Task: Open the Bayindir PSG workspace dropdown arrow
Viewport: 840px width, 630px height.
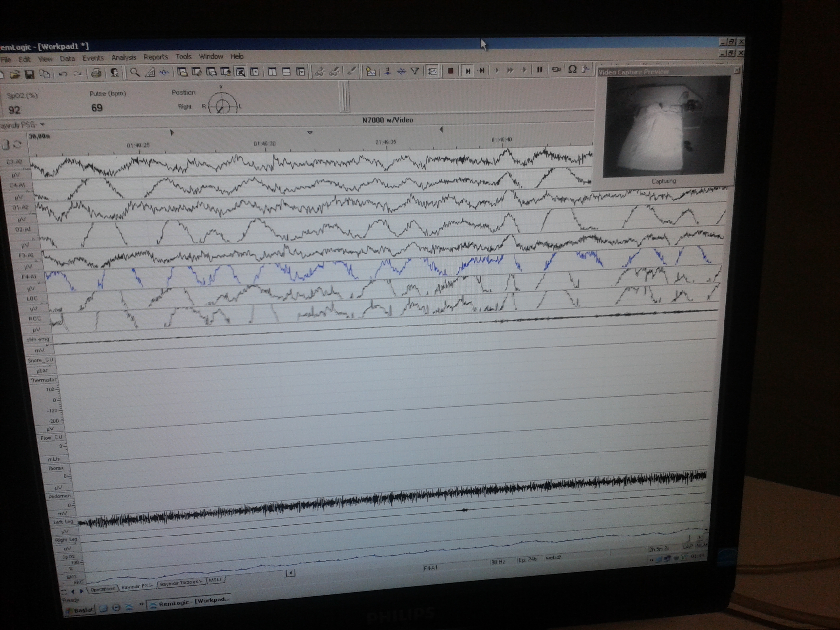Action: (42, 124)
